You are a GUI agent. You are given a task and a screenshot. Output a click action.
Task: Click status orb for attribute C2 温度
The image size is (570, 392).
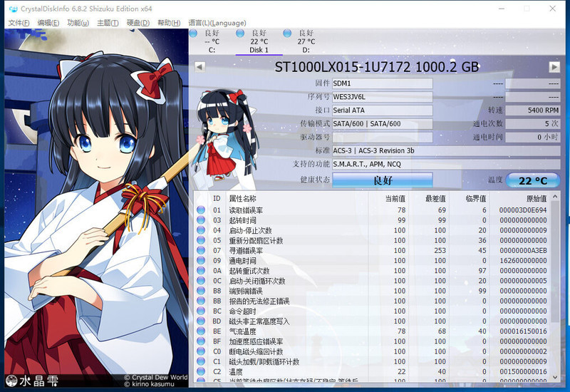pos(201,372)
